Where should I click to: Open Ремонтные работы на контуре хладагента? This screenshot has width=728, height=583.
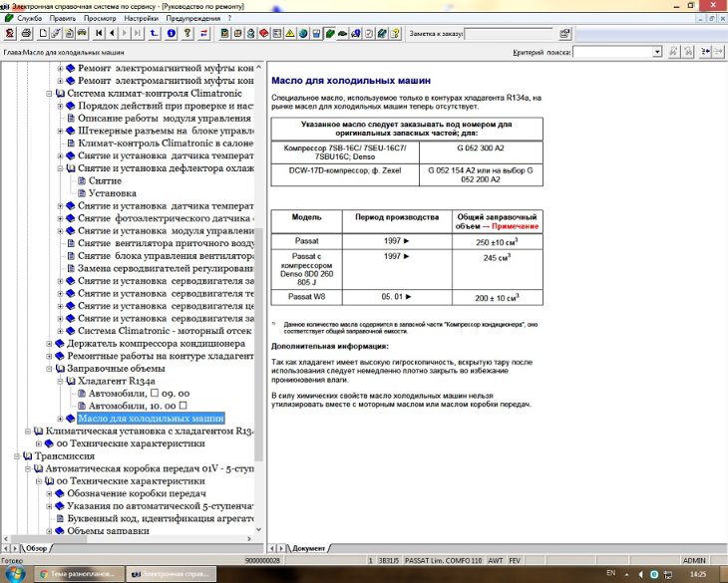pyautogui.click(x=161, y=356)
